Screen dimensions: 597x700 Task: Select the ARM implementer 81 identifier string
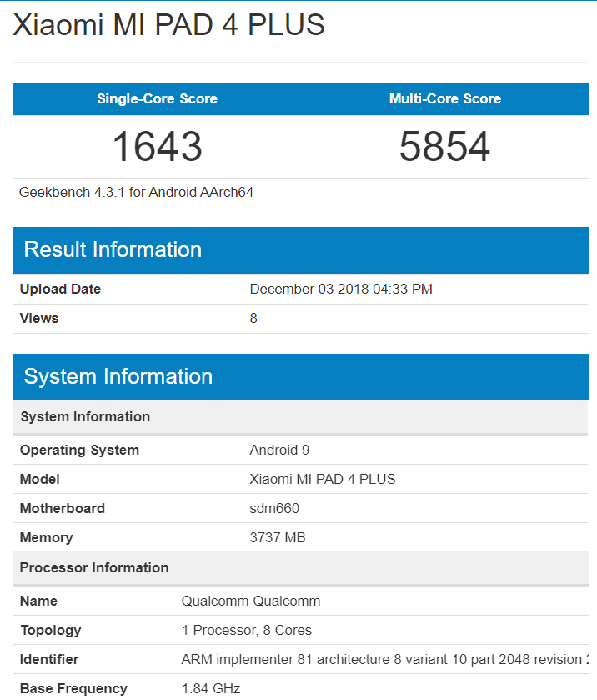(x=385, y=660)
